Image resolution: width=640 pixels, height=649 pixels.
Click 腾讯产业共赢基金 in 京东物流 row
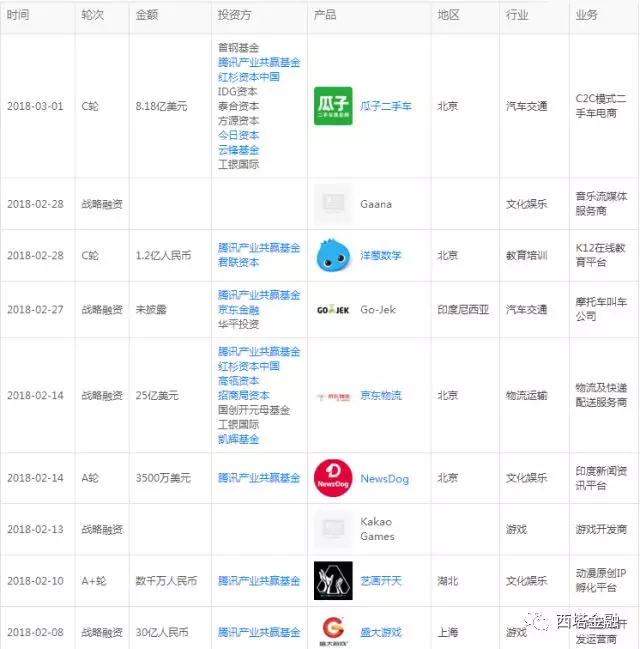coord(259,351)
